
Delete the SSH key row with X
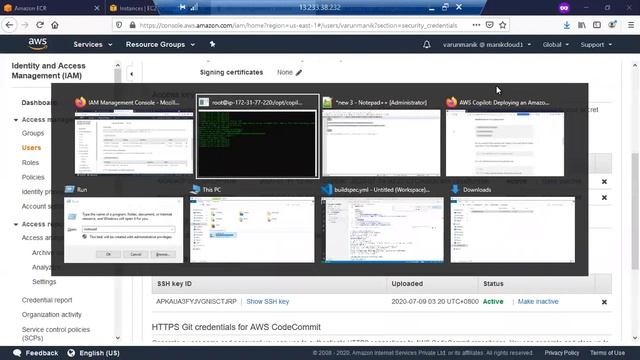click(x=604, y=302)
